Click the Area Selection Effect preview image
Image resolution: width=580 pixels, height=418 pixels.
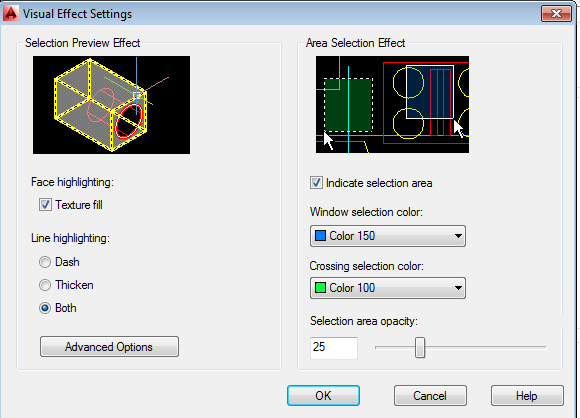click(392, 105)
